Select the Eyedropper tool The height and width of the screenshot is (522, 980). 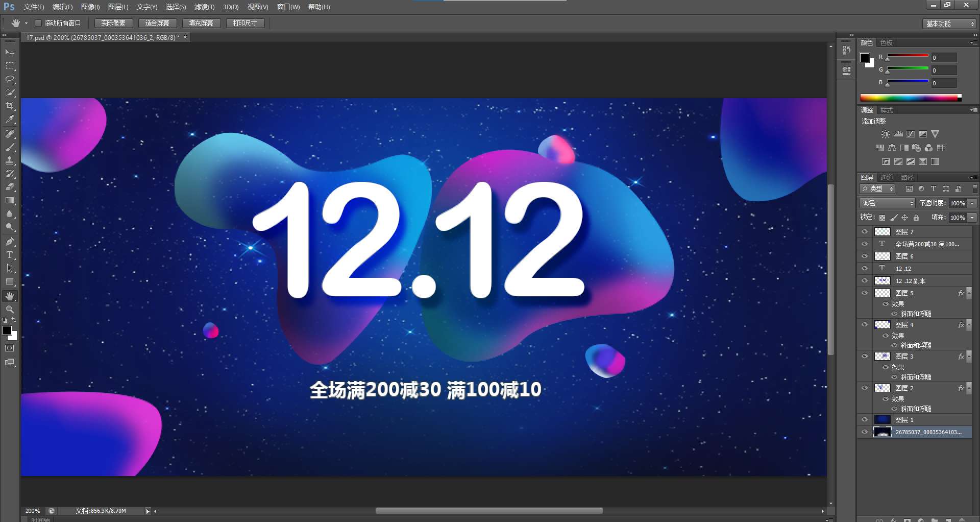[10, 119]
